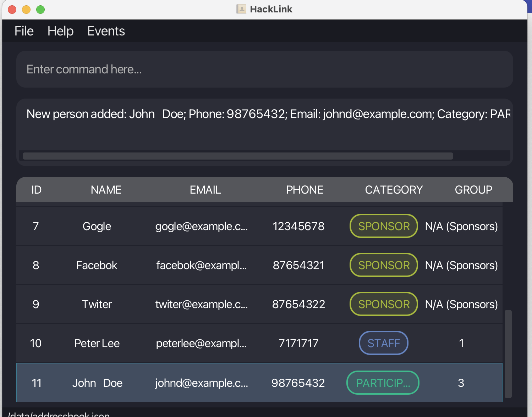Click the email facebok@exampl...
532x417 pixels.
[202, 265]
